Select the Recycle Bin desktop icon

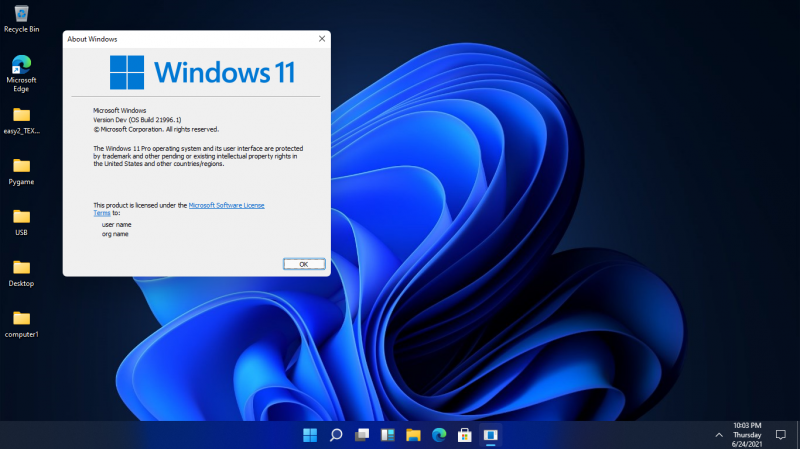point(21,16)
